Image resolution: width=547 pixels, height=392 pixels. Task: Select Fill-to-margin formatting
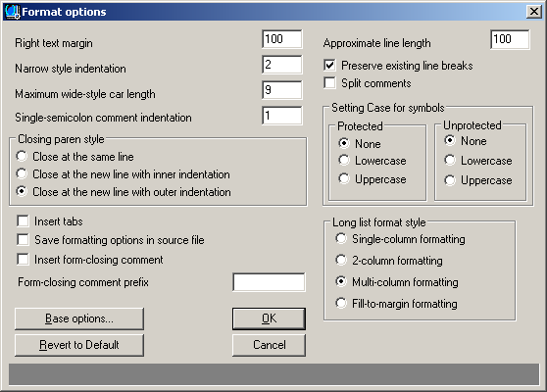(x=341, y=304)
